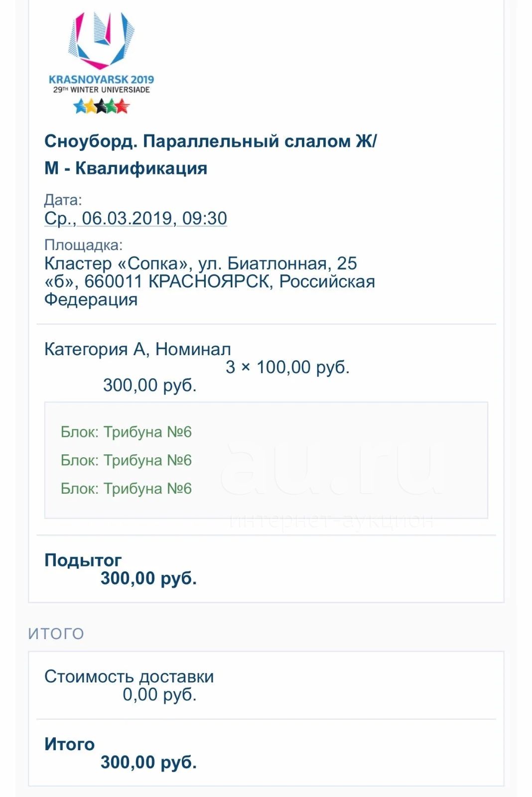Click the Категория А, Номинал label
The height and width of the screenshot is (797, 532).
click(137, 349)
